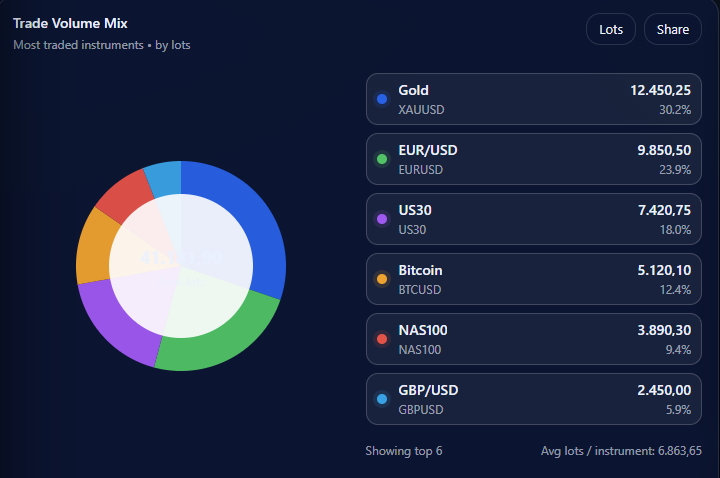The width and height of the screenshot is (720, 478).
Task: Click the purple US30 legend dot
Action: click(381, 219)
